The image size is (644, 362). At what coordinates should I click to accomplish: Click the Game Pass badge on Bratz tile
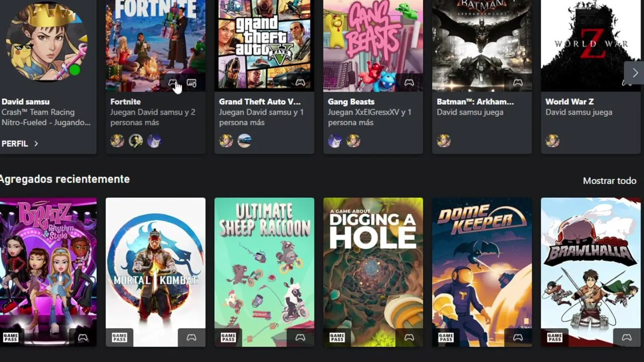coord(11,337)
